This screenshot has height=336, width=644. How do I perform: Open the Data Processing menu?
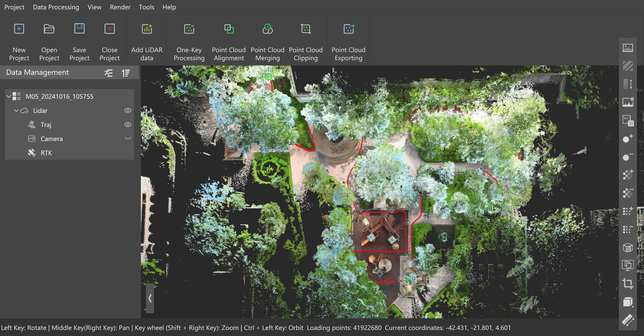click(56, 7)
